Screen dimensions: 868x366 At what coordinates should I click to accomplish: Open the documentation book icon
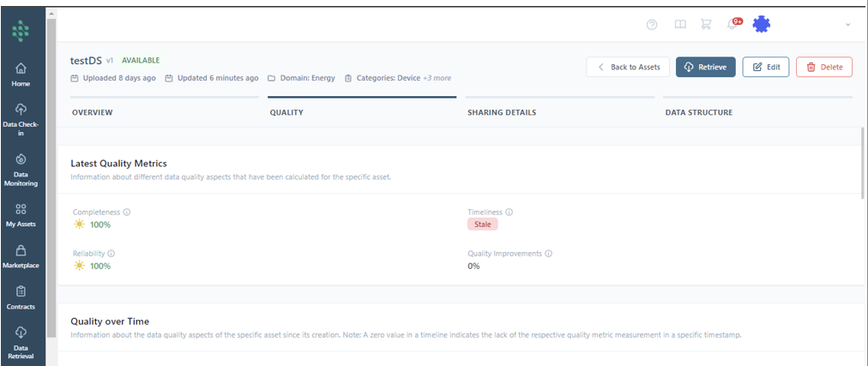pyautogui.click(x=680, y=25)
